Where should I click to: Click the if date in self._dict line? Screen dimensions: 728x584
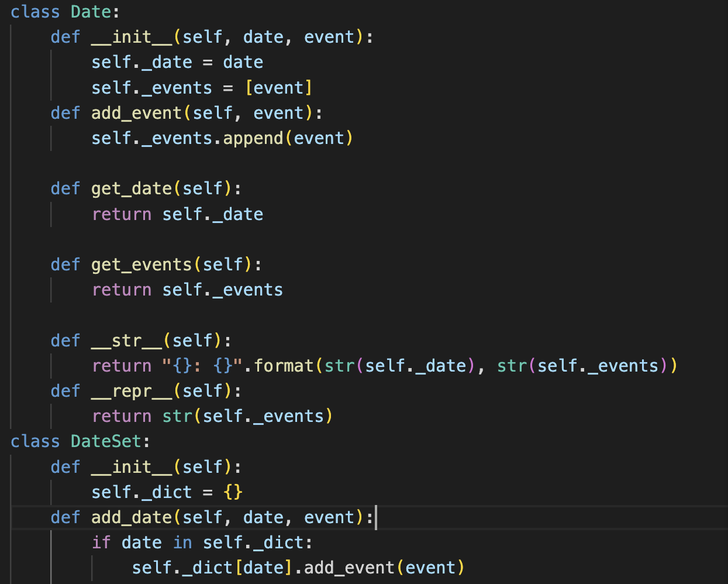coord(202,542)
